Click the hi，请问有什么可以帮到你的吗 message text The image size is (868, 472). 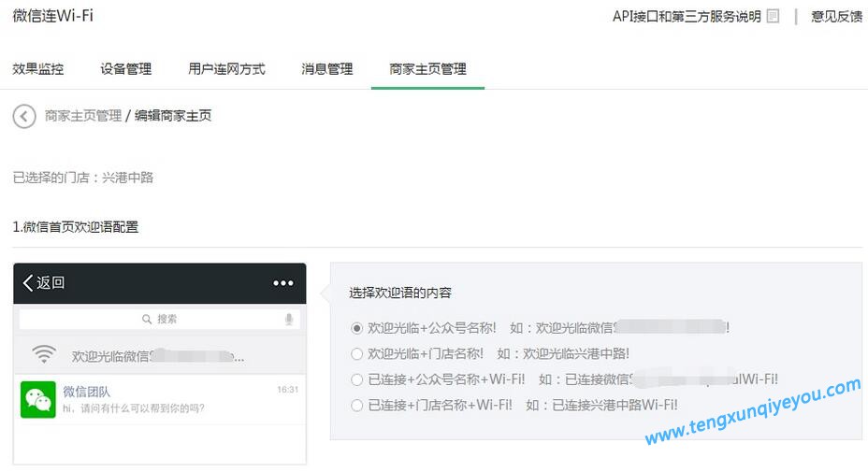coord(134,408)
